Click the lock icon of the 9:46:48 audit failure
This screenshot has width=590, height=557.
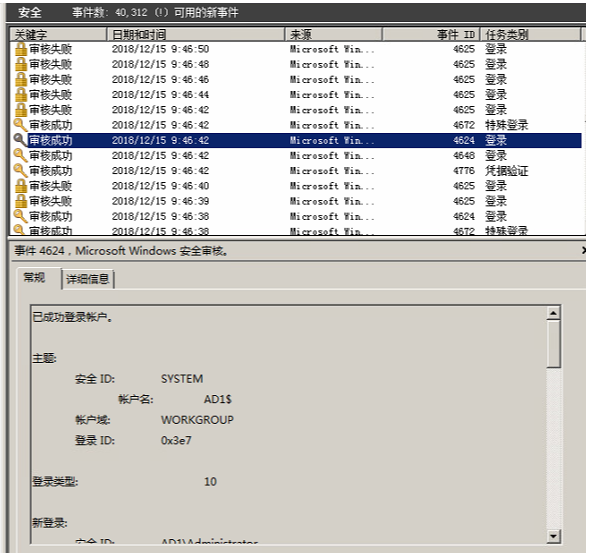21,64
